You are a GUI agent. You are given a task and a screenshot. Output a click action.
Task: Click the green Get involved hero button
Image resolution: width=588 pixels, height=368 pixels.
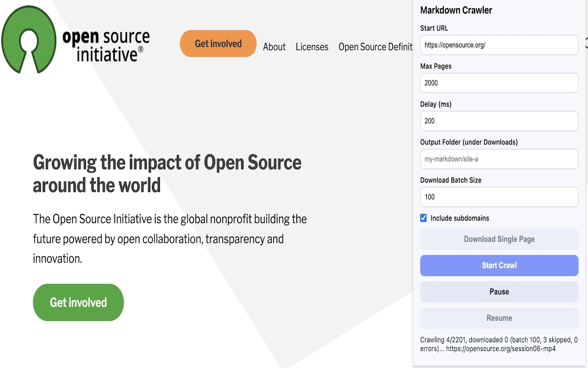coord(79,302)
